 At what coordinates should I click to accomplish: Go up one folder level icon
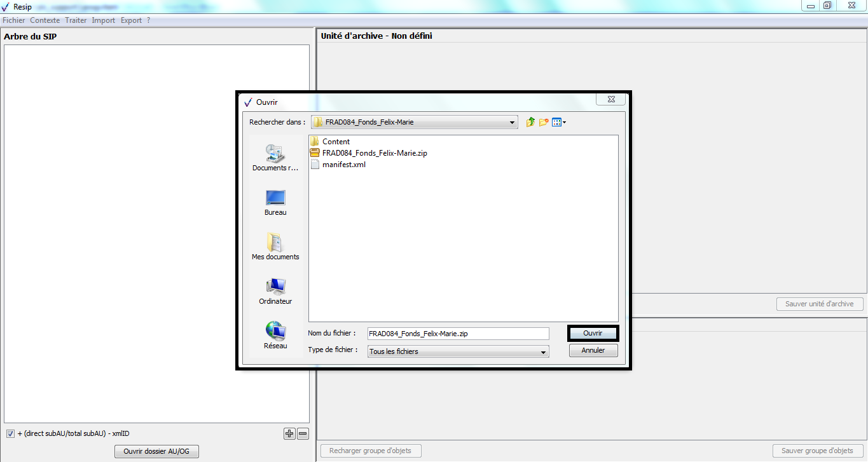(x=530, y=122)
